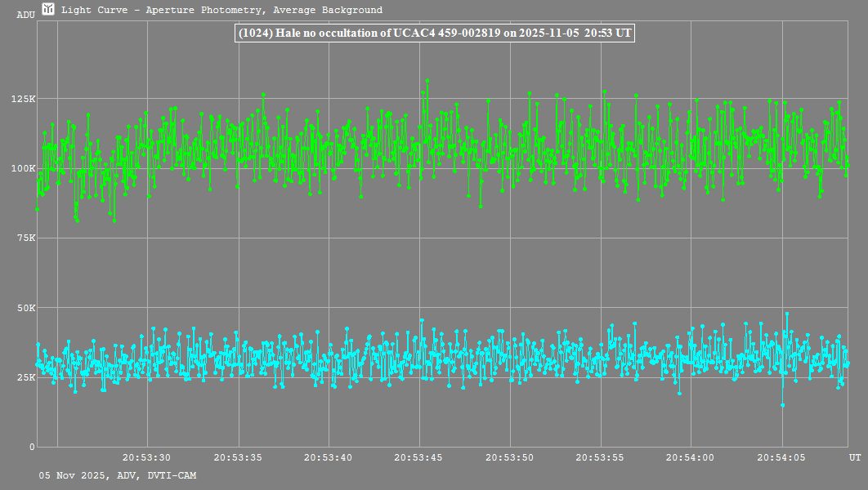This screenshot has width=868, height=490.
Task: Select the 25K y-axis label
Action: click(25, 378)
